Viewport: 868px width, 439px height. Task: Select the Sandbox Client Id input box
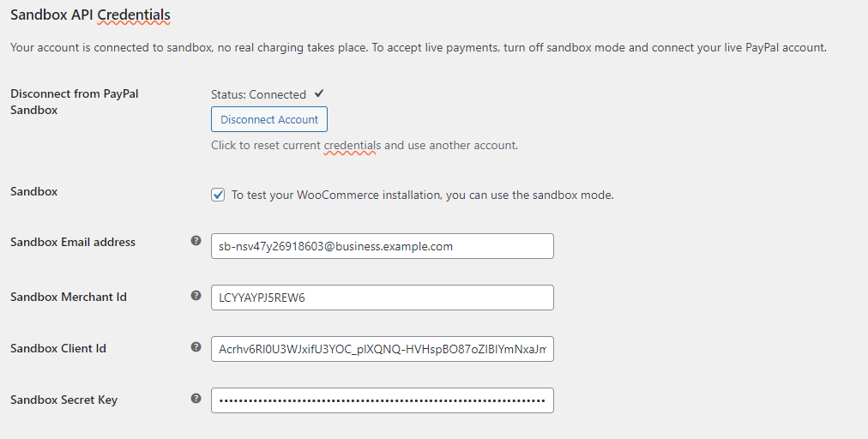382,349
